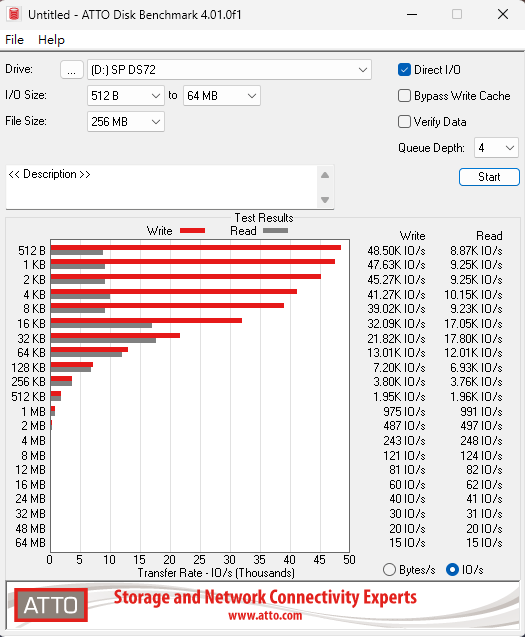Click the gray Read legend swatch
525x637 pixels.
276,231
